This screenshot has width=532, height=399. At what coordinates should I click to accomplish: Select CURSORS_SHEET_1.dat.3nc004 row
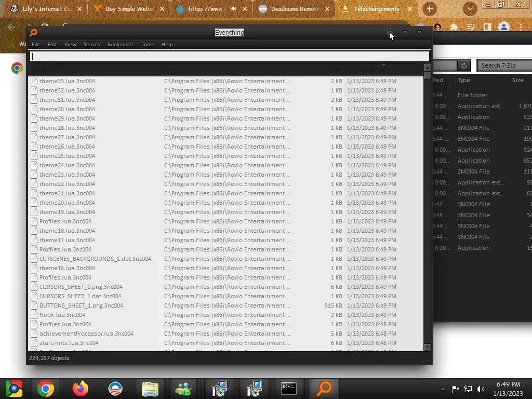[225, 296]
